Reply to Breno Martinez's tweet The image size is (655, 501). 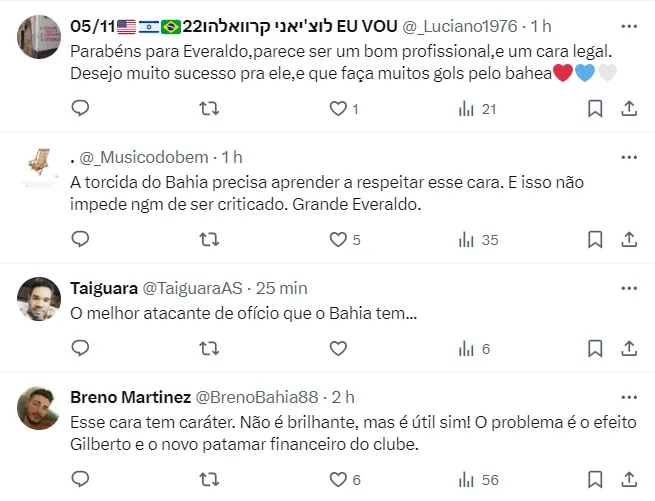coord(81,481)
